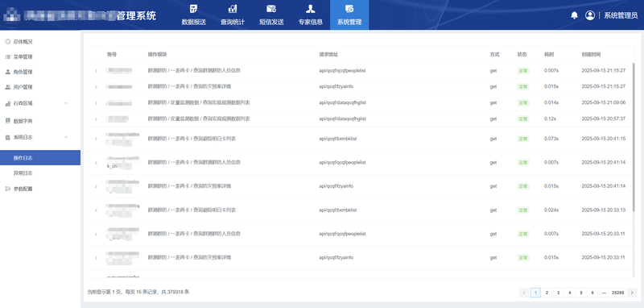Collapse the 系统日志 menu chevron
Viewport: 644px width, 308px height.
pyautogui.click(x=66, y=137)
